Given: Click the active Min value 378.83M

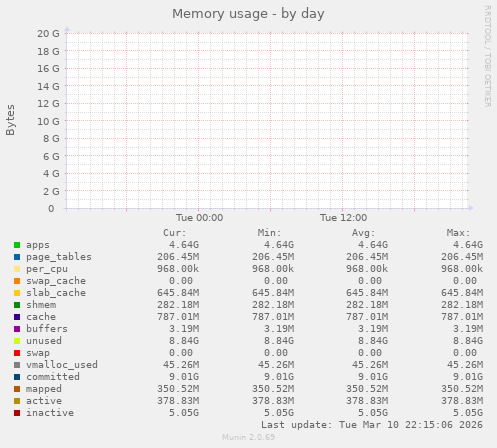Looking at the screenshot, I should pyautogui.click(x=273, y=401).
